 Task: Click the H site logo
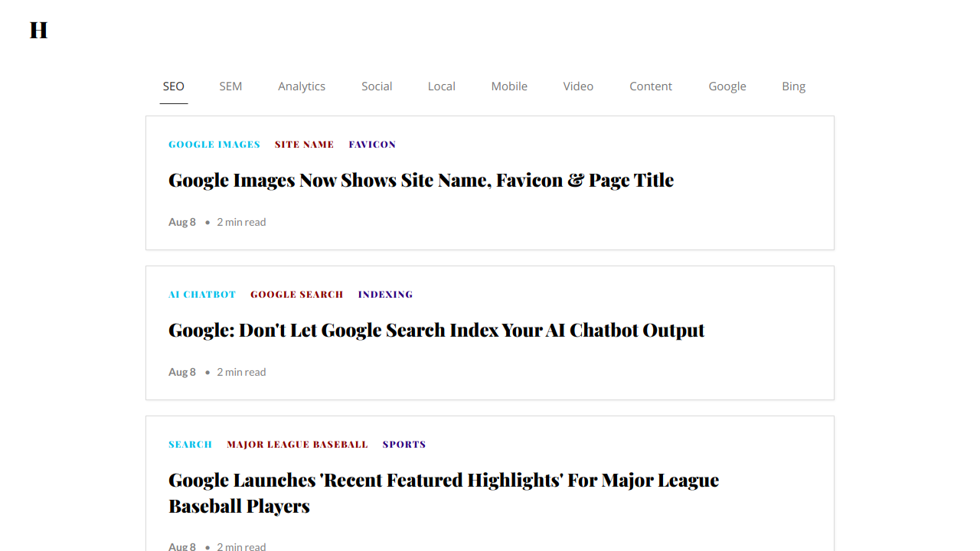[x=38, y=30]
